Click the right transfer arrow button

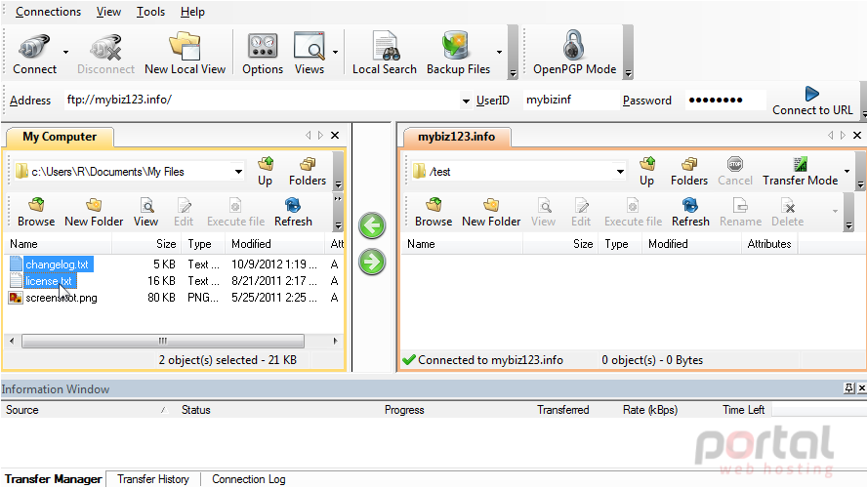pos(371,263)
